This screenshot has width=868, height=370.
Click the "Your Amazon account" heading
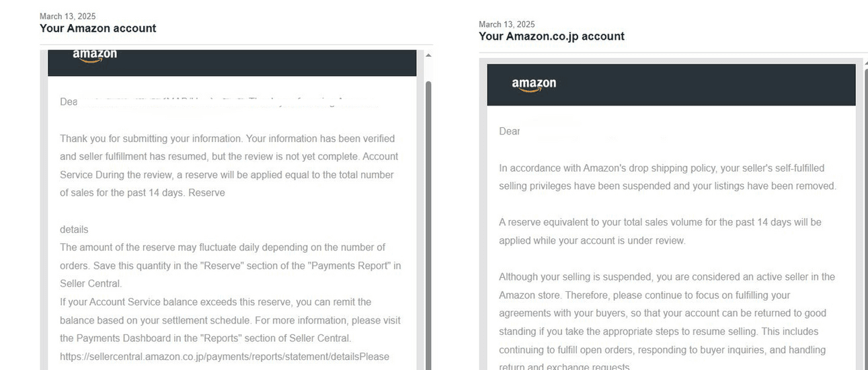(x=97, y=28)
